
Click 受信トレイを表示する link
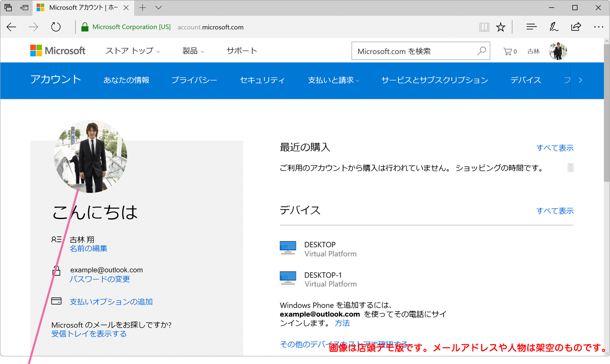pyautogui.click(x=89, y=334)
